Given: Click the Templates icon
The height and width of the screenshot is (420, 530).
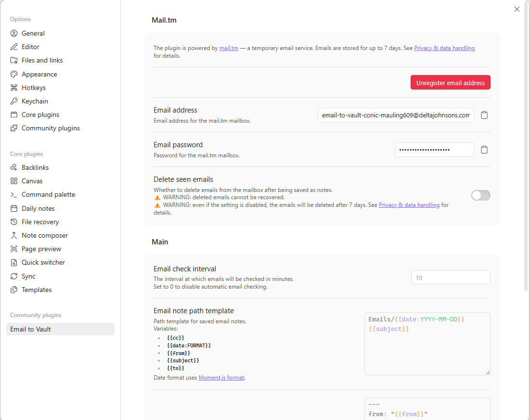Looking at the screenshot, I should pyautogui.click(x=14, y=290).
